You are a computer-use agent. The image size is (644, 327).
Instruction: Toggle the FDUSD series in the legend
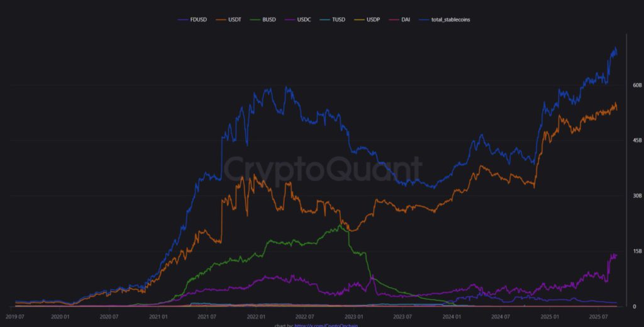[x=198, y=19]
